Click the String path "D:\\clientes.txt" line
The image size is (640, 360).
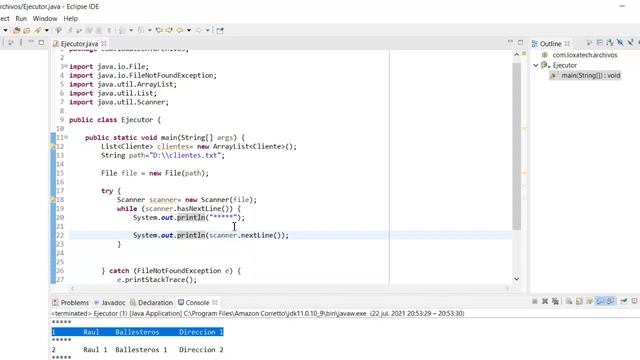click(163, 156)
